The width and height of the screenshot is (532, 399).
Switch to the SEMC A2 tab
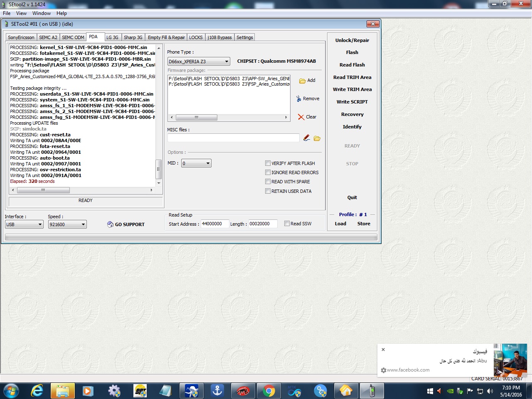click(48, 37)
